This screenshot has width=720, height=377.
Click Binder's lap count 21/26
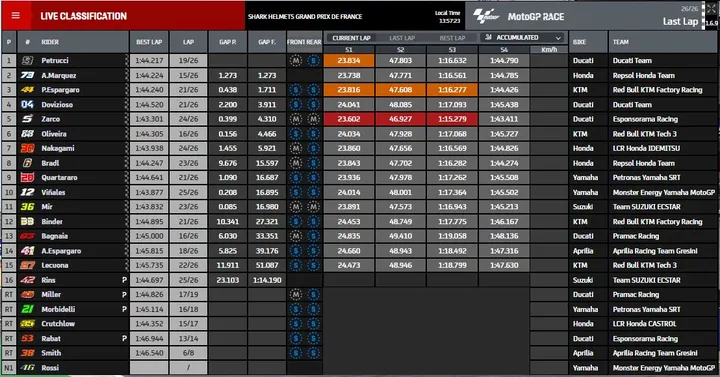[188, 221]
